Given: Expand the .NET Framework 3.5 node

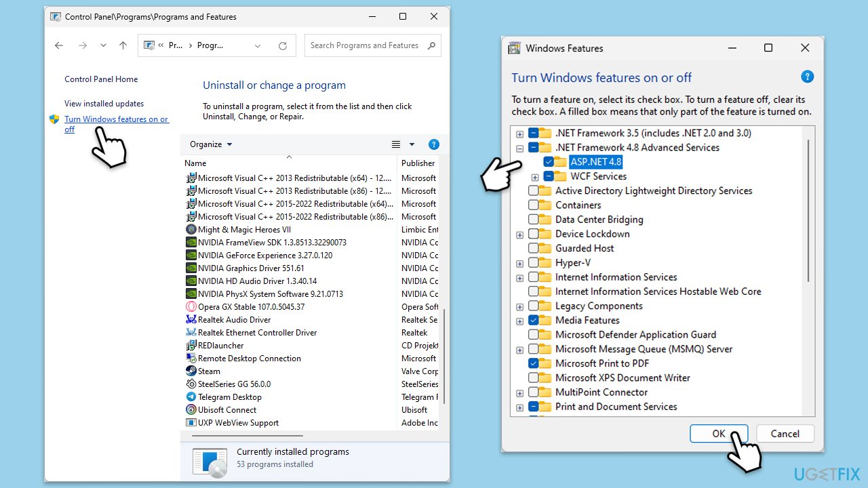Looking at the screenshot, I should coord(519,134).
